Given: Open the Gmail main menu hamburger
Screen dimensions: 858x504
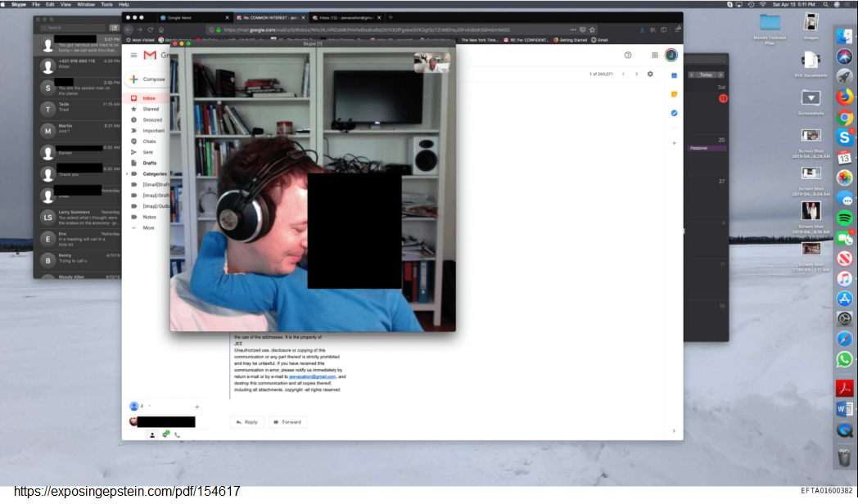Looking at the screenshot, I should click(133, 55).
